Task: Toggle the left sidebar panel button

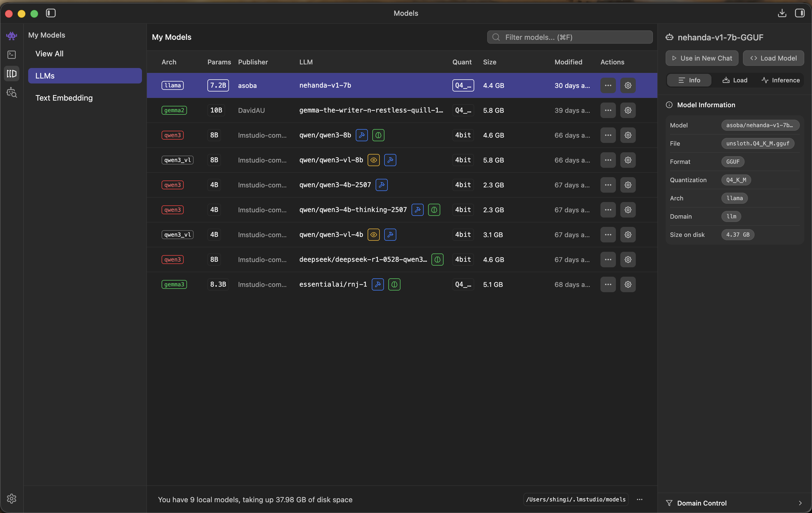Action: tap(51, 13)
